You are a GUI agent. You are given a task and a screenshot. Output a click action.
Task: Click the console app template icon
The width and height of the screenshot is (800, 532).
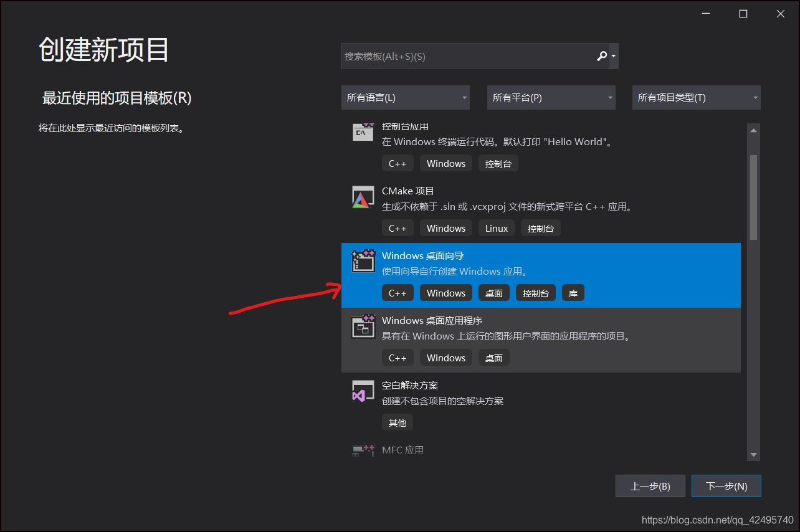click(363, 131)
